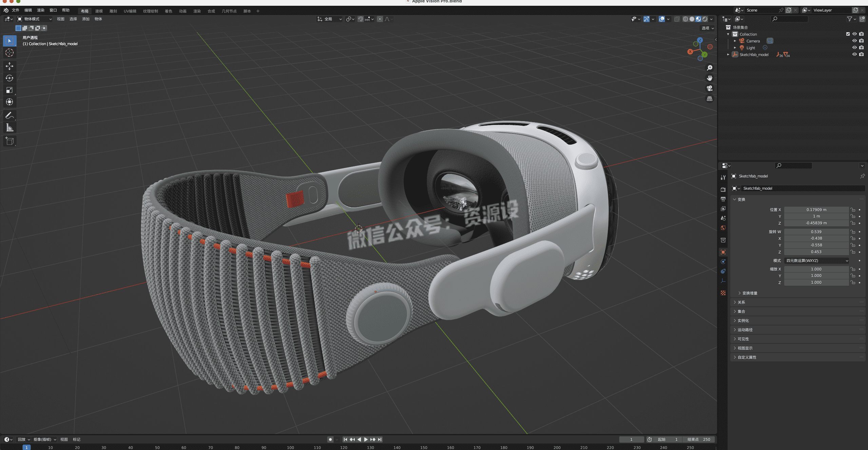Lock the location X value
This screenshot has width=868, height=450.
[853, 210]
